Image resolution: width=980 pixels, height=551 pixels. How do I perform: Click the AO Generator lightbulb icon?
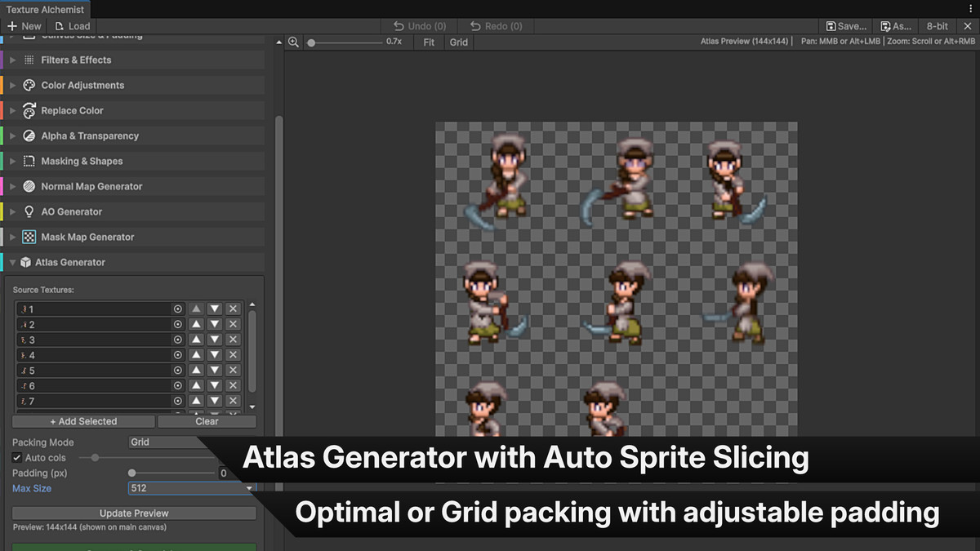(29, 211)
